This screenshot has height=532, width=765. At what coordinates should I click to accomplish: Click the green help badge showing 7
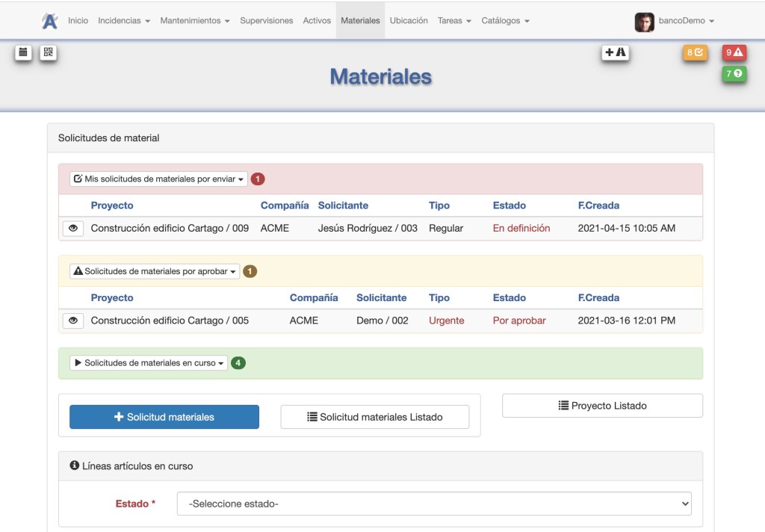(734, 73)
